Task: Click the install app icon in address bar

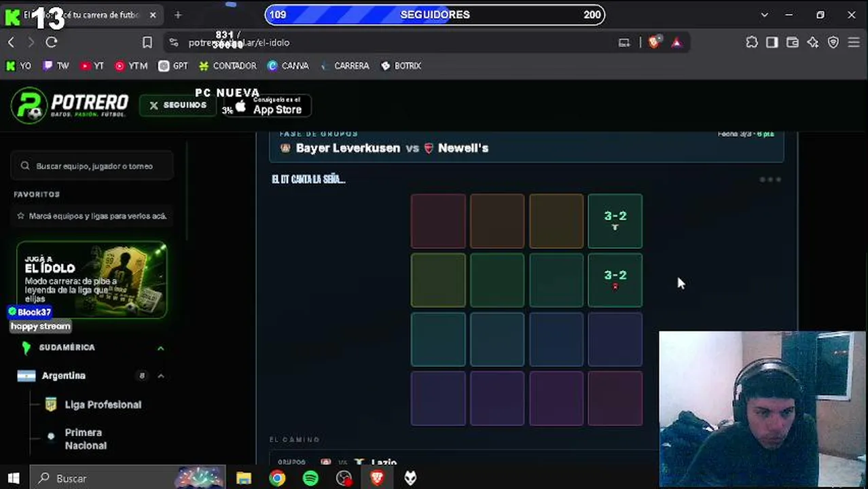Action: [x=624, y=42]
